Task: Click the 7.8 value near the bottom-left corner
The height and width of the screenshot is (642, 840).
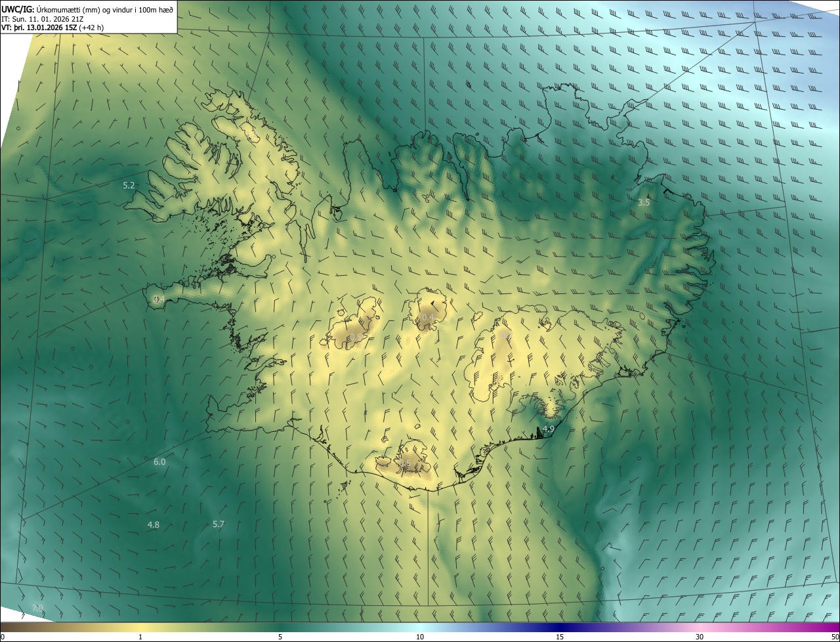Action: pyautogui.click(x=37, y=609)
